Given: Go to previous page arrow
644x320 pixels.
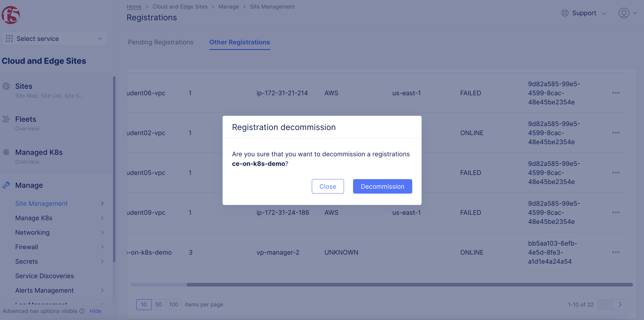Looking at the screenshot, I should pyautogui.click(x=605, y=304).
